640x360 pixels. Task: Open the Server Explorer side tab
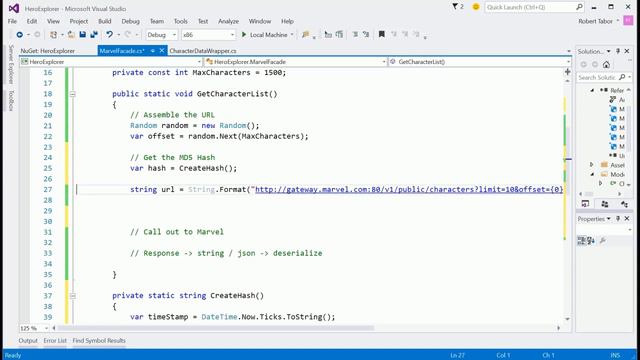coord(11,64)
